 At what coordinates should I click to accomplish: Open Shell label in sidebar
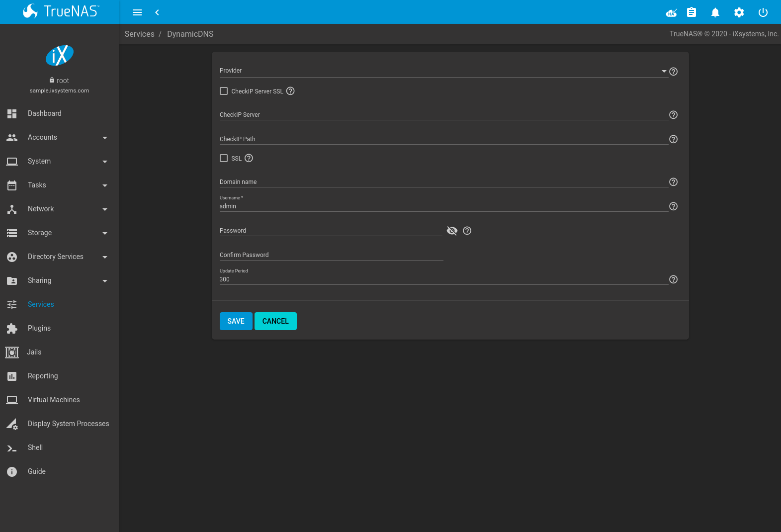35,447
